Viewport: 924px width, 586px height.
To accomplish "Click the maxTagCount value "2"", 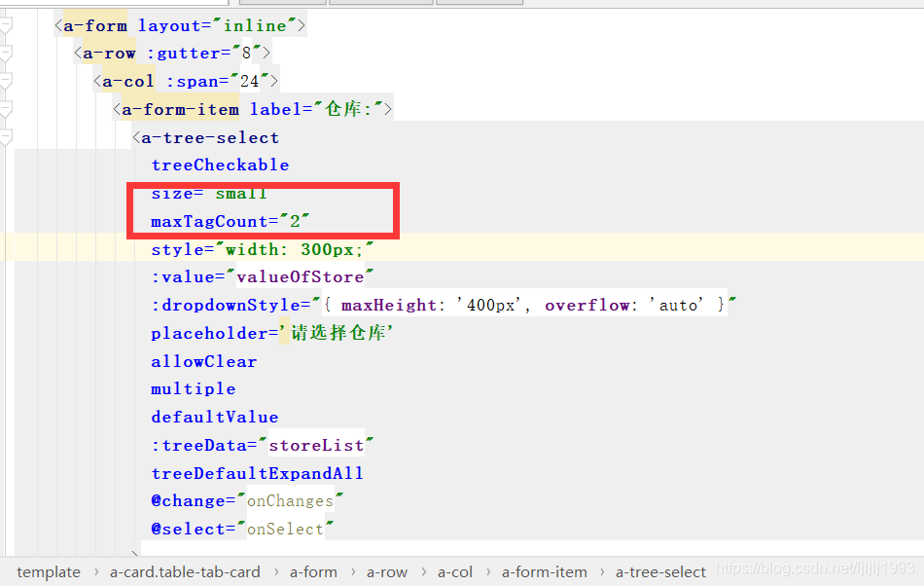I will (x=292, y=221).
